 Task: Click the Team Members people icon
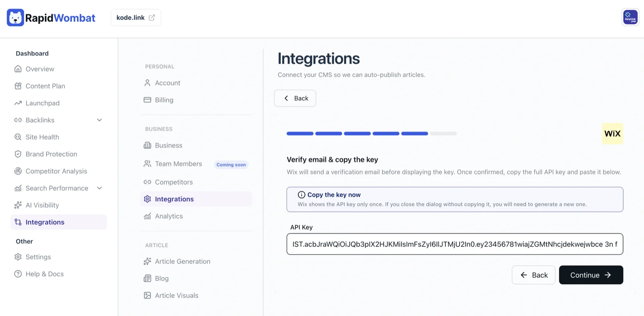click(147, 164)
